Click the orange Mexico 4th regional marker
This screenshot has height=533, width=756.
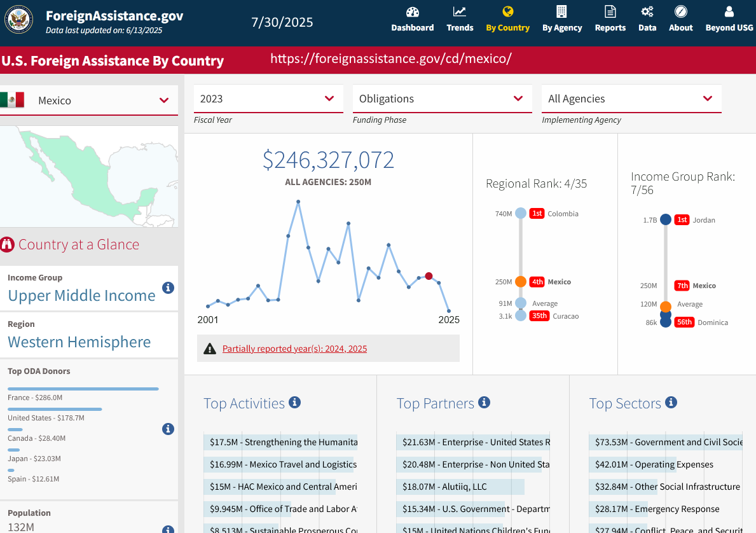point(521,282)
